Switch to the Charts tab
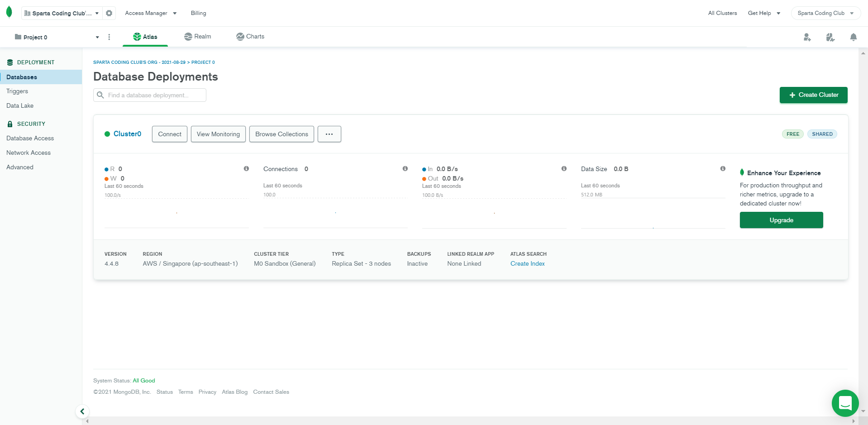This screenshot has height=425, width=868. pyautogui.click(x=250, y=37)
